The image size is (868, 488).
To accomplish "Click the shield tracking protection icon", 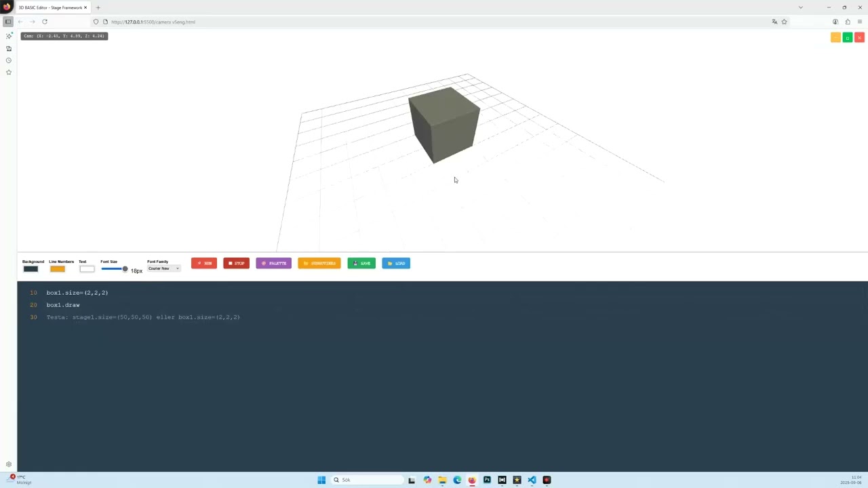I will [96, 22].
